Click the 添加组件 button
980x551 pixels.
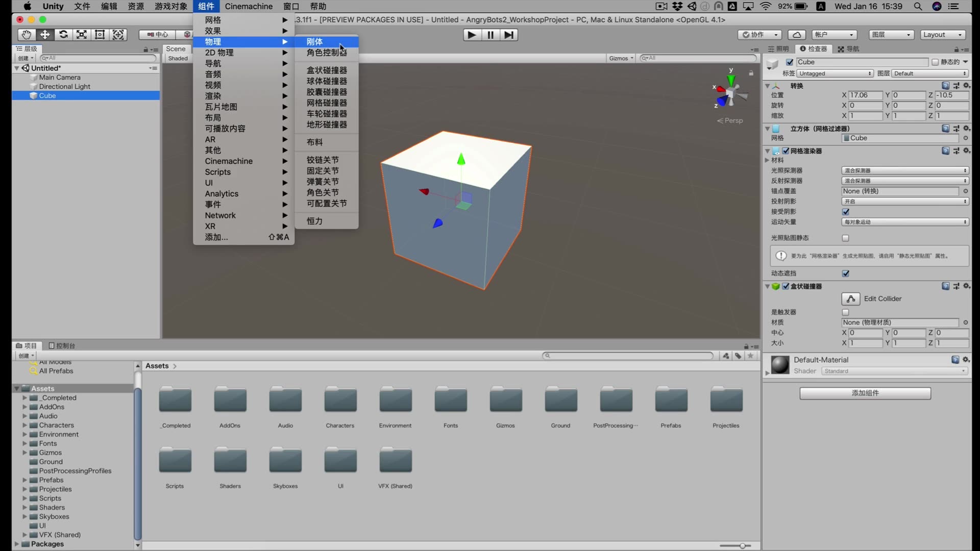click(x=865, y=393)
